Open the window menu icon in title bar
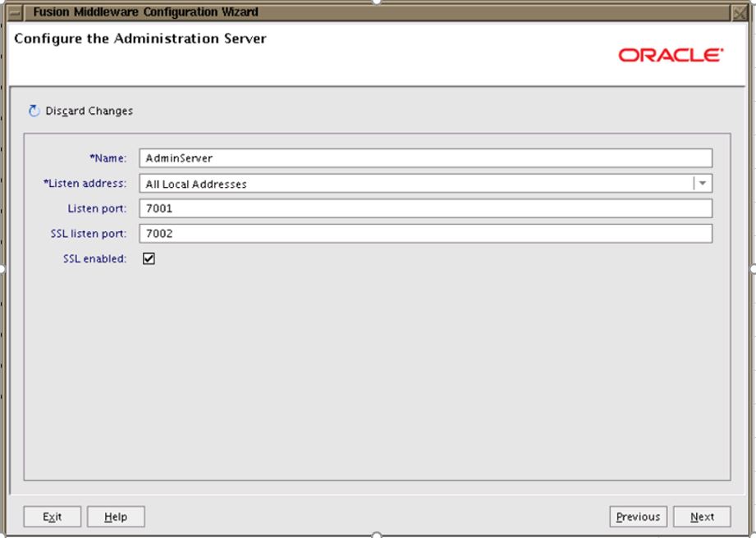The width and height of the screenshot is (756, 538). [15, 12]
